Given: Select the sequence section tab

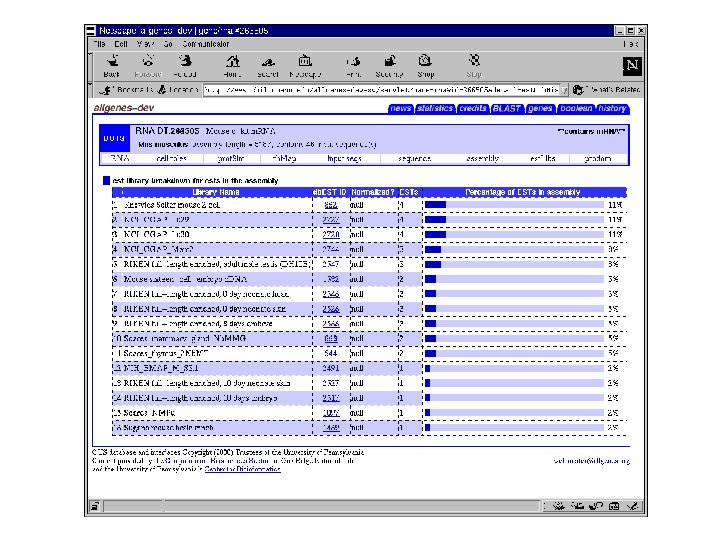Looking at the screenshot, I should [414, 158].
